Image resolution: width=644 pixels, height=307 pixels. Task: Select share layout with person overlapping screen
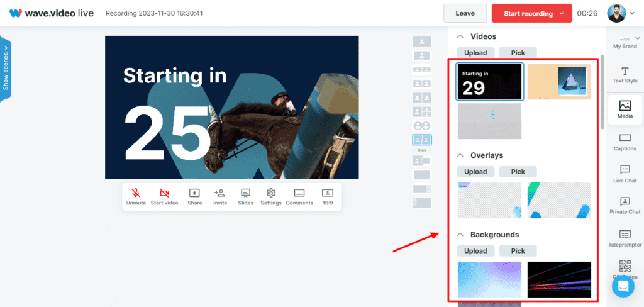pyautogui.click(x=422, y=160)
